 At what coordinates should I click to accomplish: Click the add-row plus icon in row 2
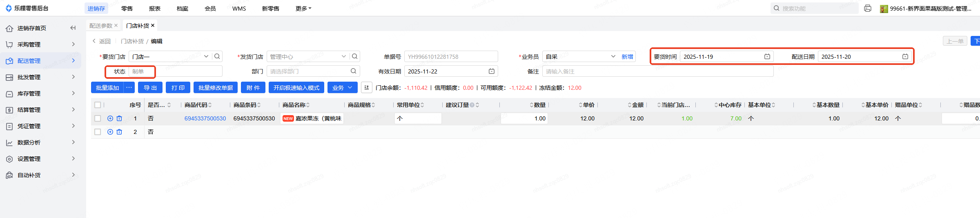110,132
